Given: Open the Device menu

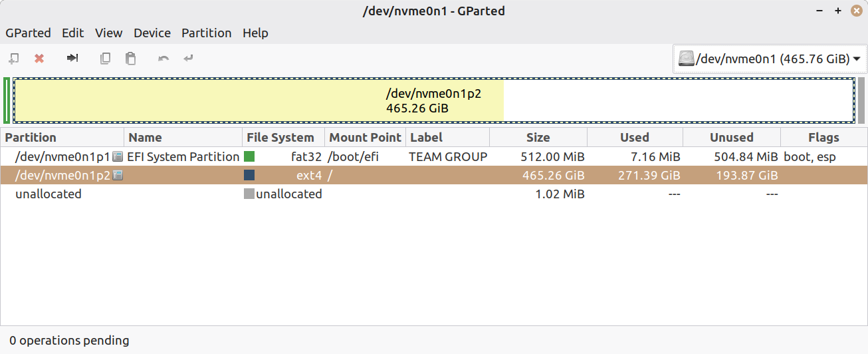Looking at the screenshot, I should (152, 33).
